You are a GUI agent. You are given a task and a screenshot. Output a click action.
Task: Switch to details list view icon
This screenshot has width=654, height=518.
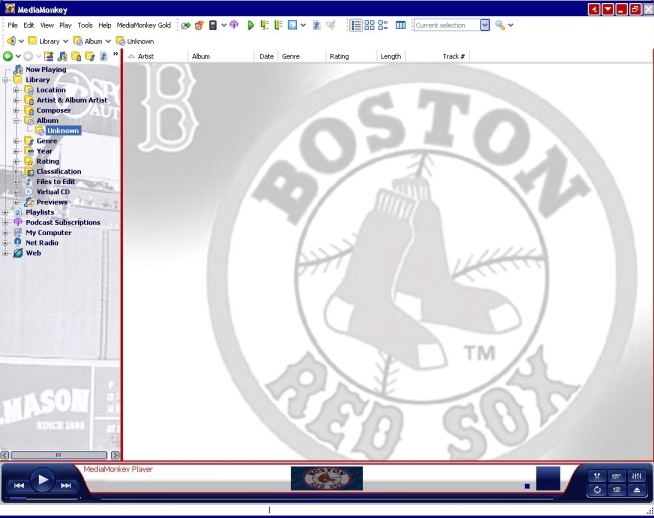[x=356, y=25]
